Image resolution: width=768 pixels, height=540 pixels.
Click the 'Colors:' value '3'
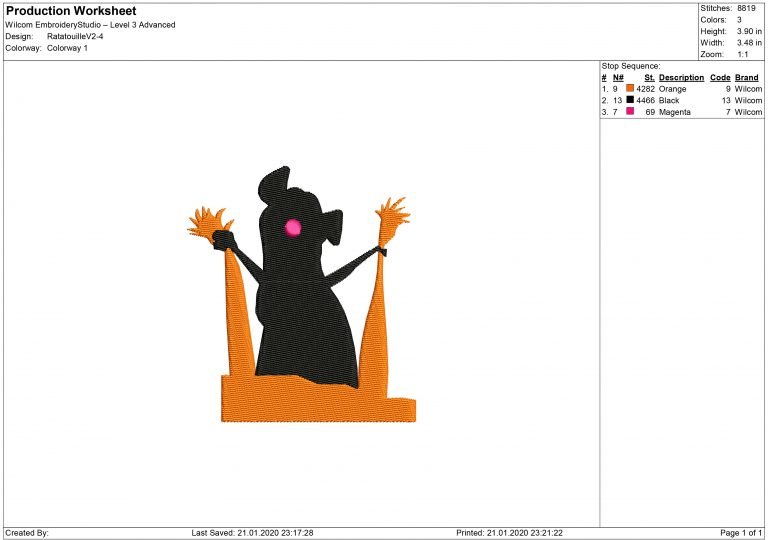click(739, 20)
